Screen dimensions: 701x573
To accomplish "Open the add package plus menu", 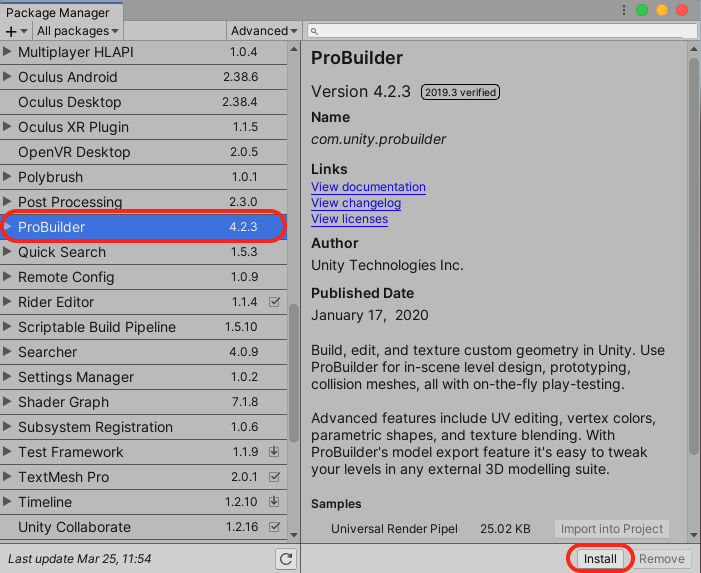I will click(x=16, y=31).
